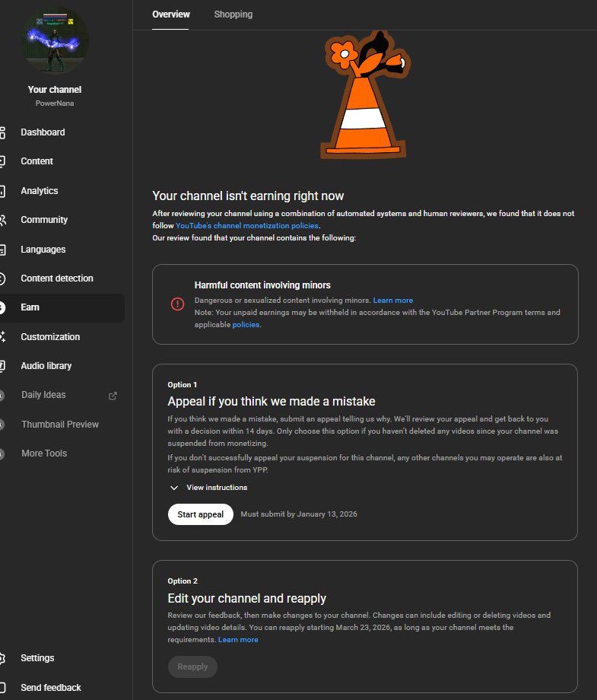This screenshot has width=597, height=700.
Task: Click the 'Option 2' label
Action: coord(183,581)
